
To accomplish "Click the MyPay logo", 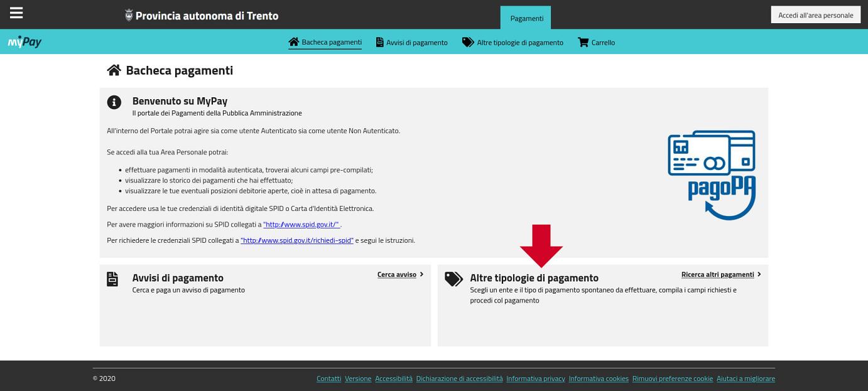I will (x=24, y=42).
